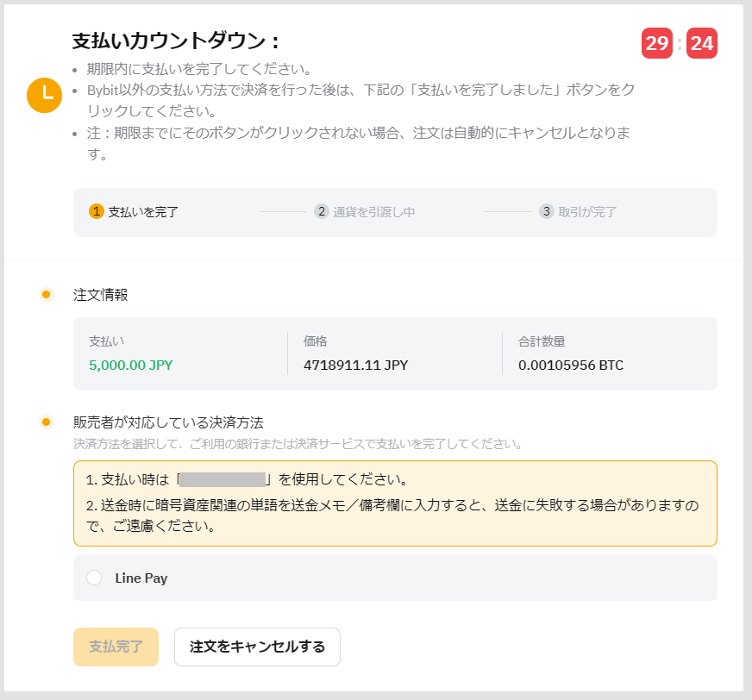Click the red countdown minutes badge showing 29
The width and height of the screenshot is (752, 700).
(x=657, y=43)
